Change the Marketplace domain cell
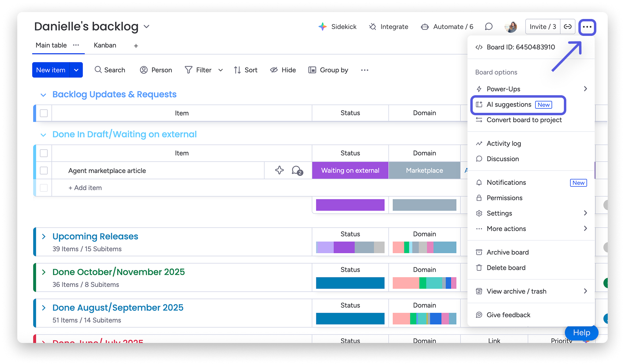The width and height of the screenshot is (625, 364). click(x=424, y=170)
